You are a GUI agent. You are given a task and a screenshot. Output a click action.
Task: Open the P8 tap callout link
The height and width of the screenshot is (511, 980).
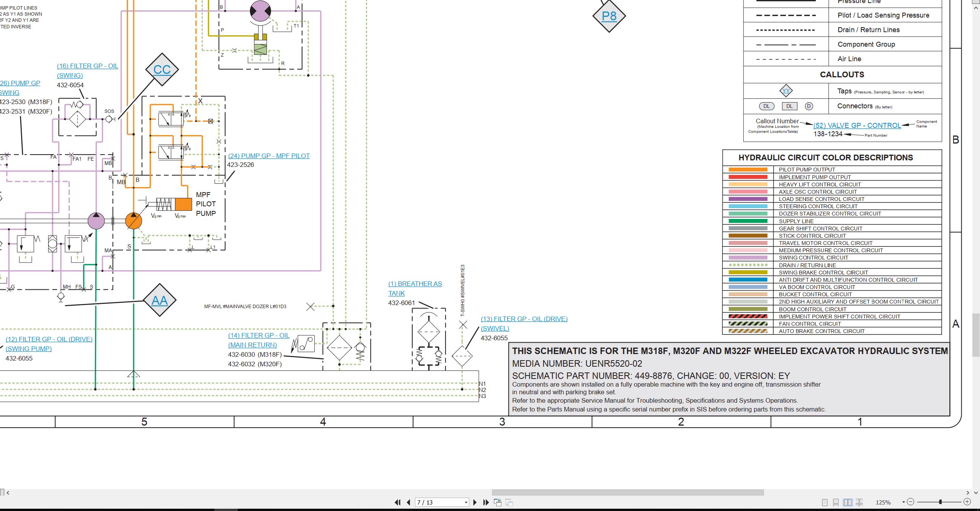(x=609, y=16)
